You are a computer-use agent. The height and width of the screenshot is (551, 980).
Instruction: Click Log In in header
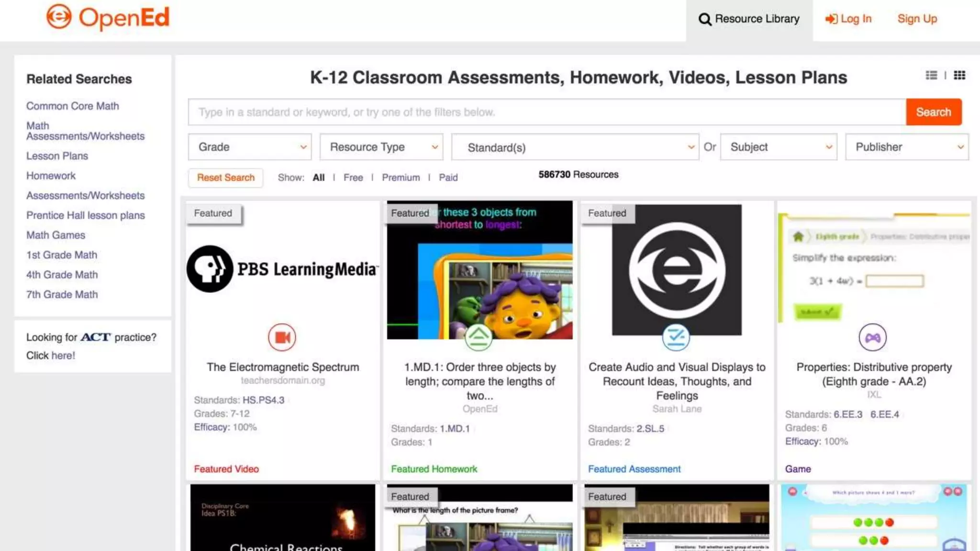[848, 19]
